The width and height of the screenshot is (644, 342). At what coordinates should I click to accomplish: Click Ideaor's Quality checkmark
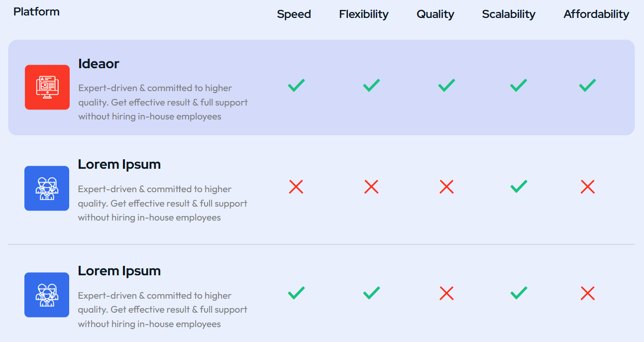coord(446,86)
